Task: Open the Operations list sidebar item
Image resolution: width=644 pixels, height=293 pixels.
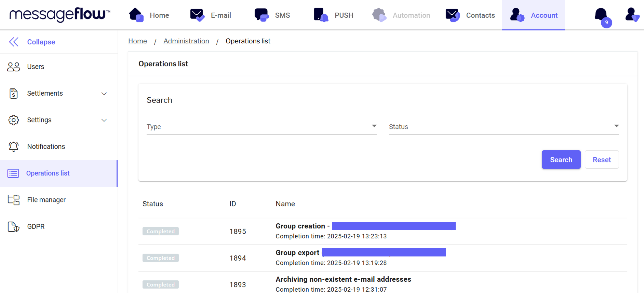Action: point(48,173)
